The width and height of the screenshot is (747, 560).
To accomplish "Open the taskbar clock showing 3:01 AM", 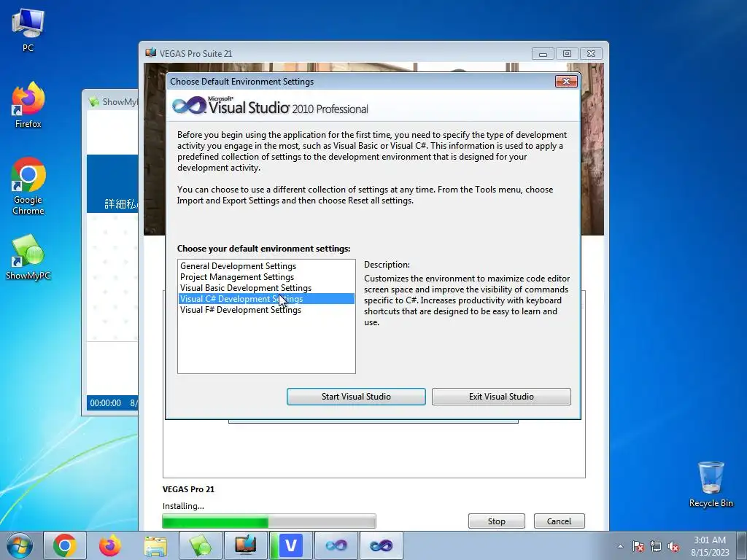I will pos(710,545).
